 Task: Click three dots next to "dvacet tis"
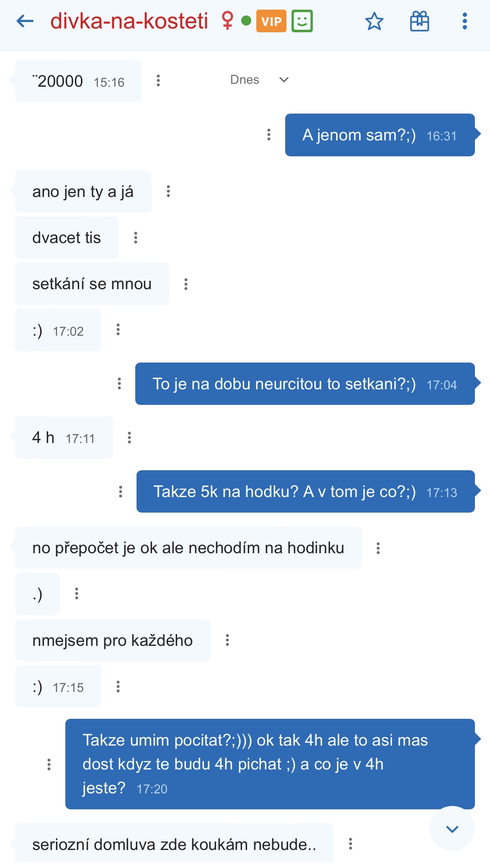(x=136, y=238)
